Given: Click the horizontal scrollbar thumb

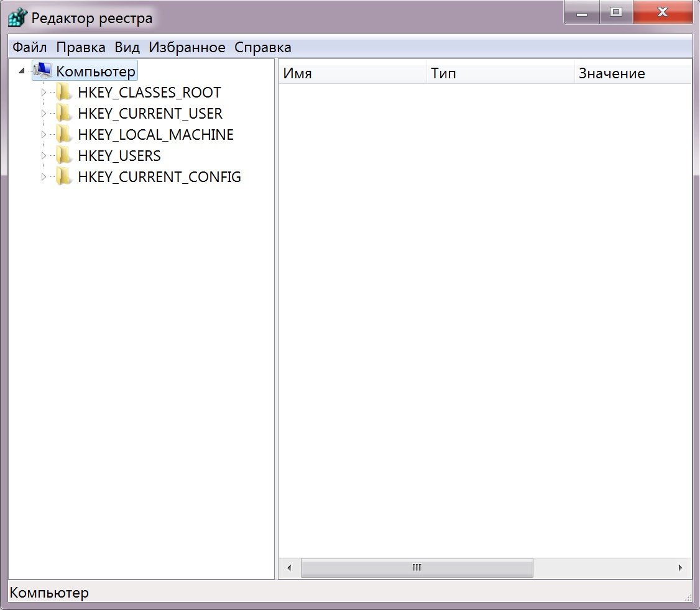Looking at the screenshot, I should 417,568.
